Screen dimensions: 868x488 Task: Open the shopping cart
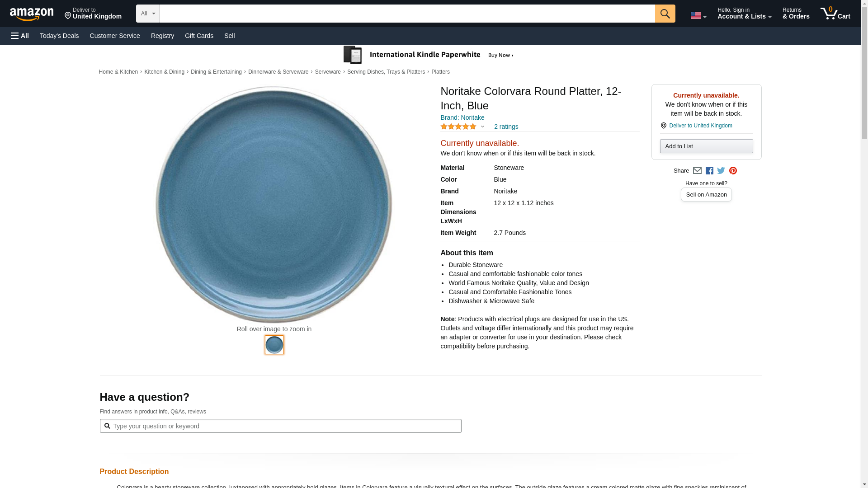point(835,14)
